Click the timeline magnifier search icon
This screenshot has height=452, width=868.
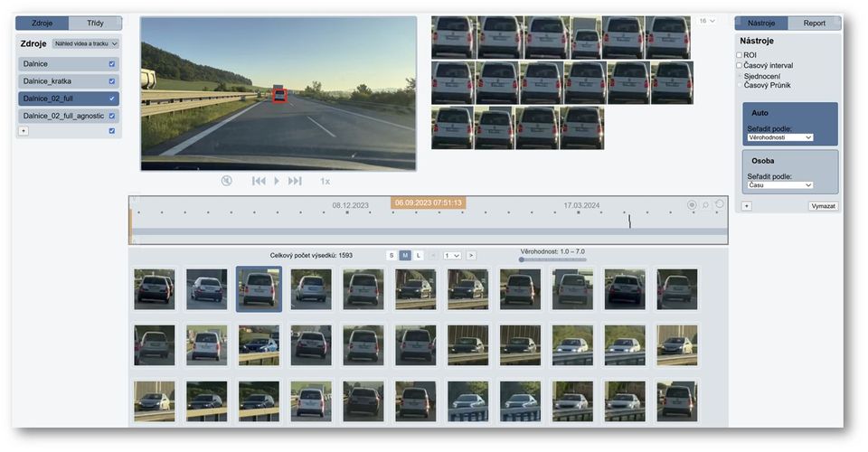706,204
